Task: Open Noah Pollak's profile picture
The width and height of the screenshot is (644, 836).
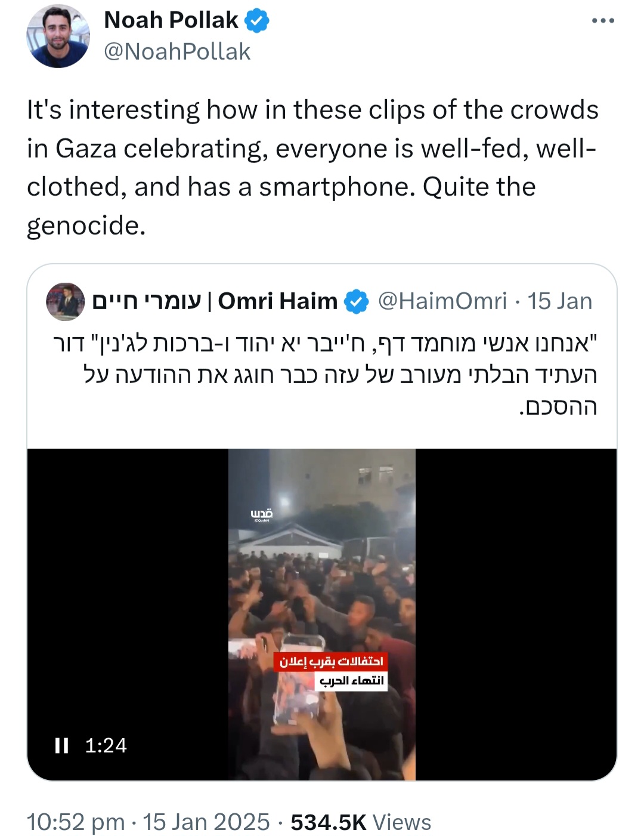Action: pos(58,36)
